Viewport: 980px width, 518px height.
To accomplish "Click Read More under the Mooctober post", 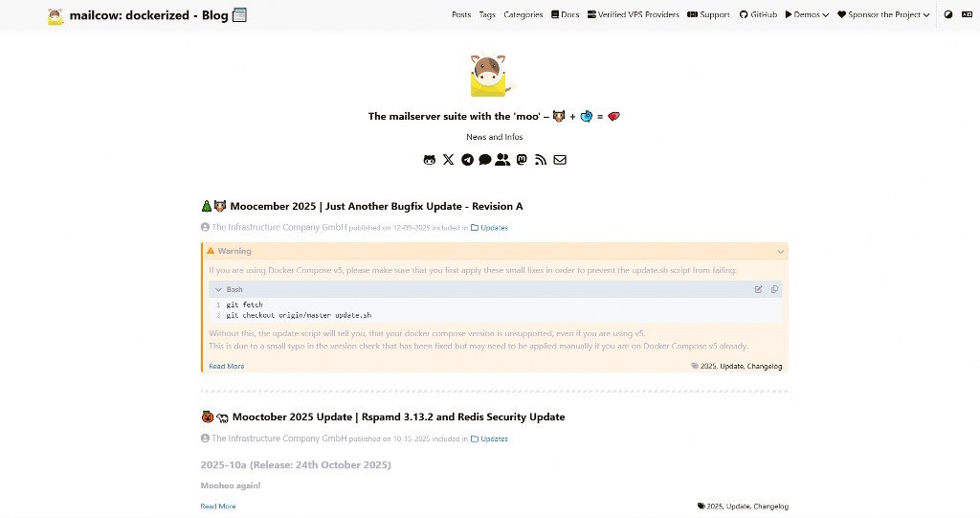I will (218, 507).
